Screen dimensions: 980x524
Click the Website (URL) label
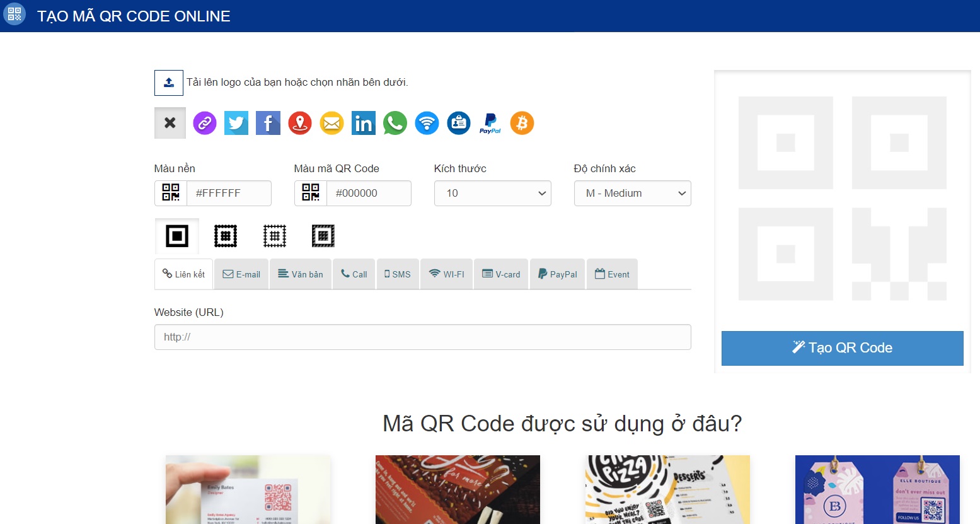(x=189, y=312)
